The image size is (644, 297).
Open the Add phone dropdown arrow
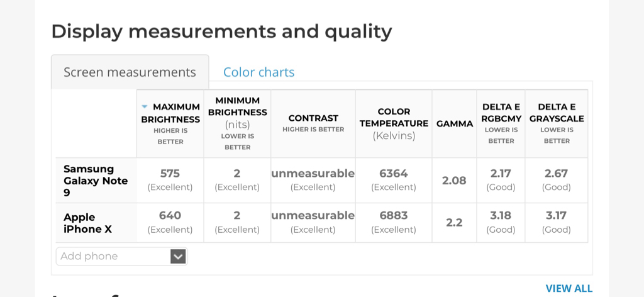[178, 256]
